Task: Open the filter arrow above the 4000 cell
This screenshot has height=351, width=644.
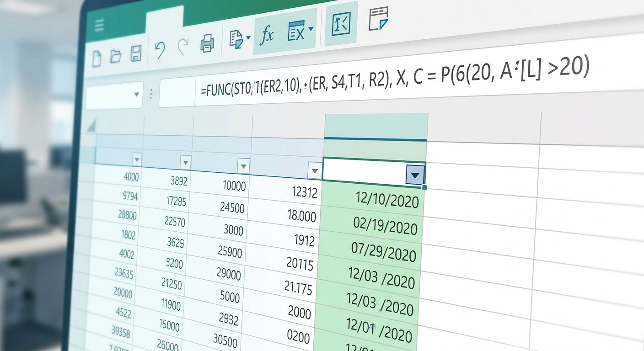Action: [x=136, y=159]
